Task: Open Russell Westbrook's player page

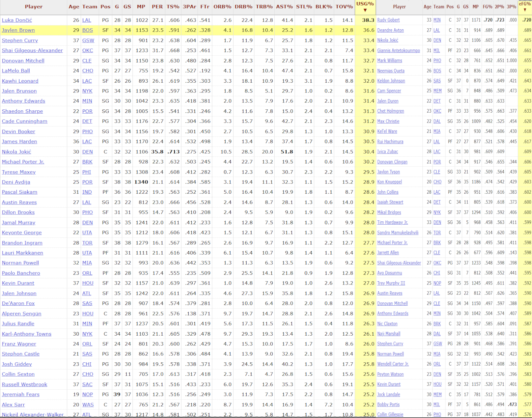Action: 24,384
